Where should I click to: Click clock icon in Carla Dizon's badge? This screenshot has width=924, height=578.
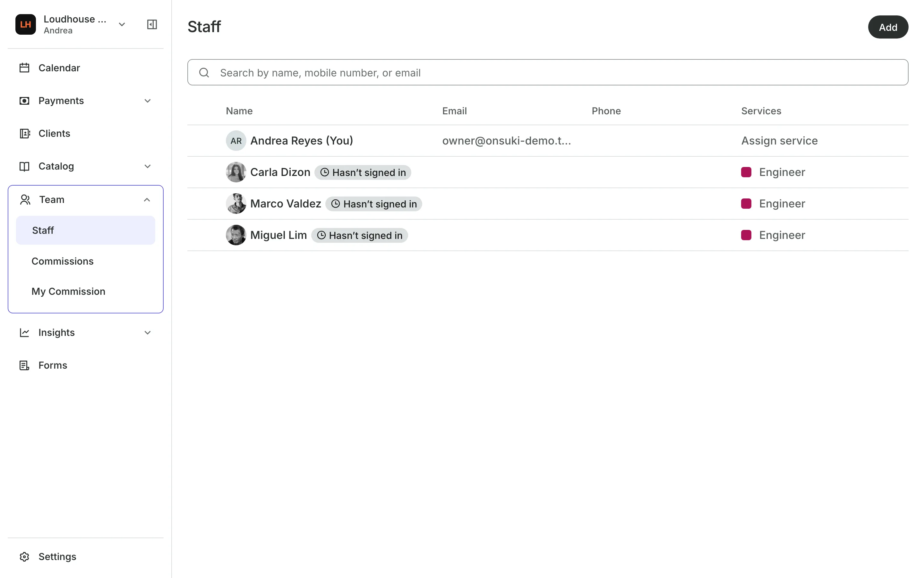[325, 172]
